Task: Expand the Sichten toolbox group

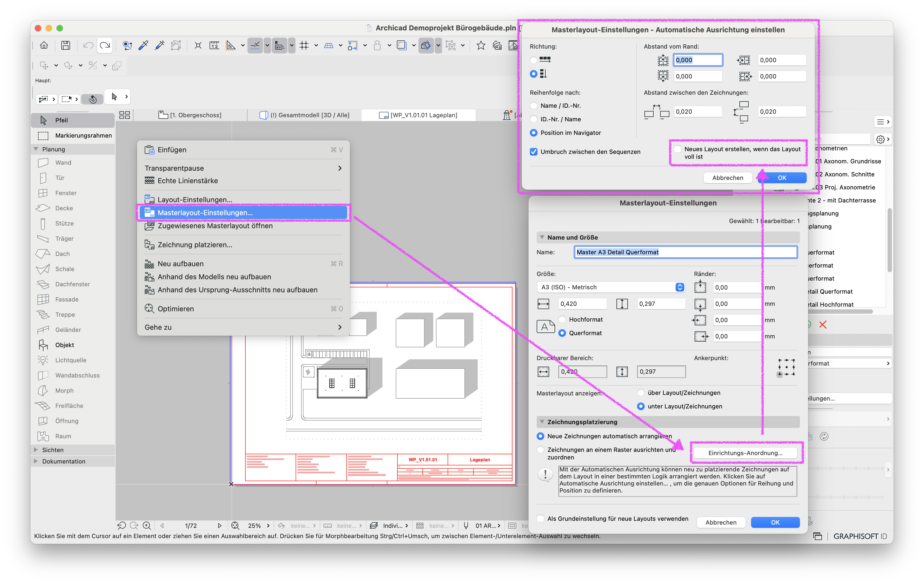Action: [36, 450]
